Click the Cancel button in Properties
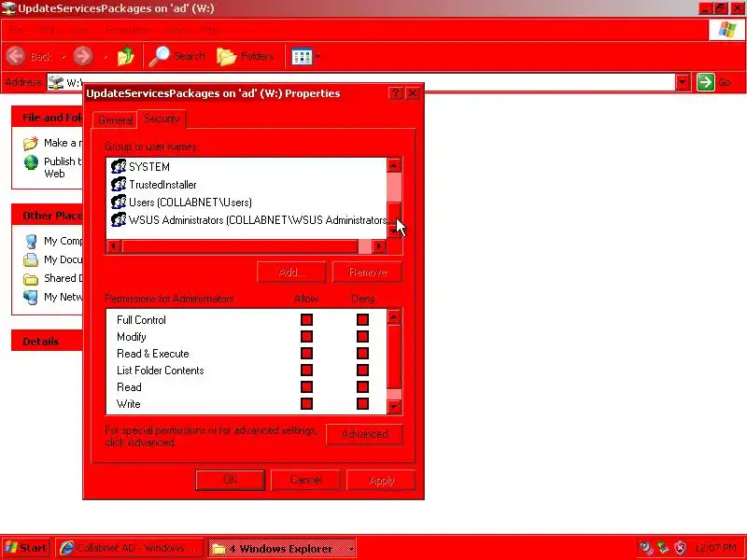The image size is (747, 560). (306, 480)
